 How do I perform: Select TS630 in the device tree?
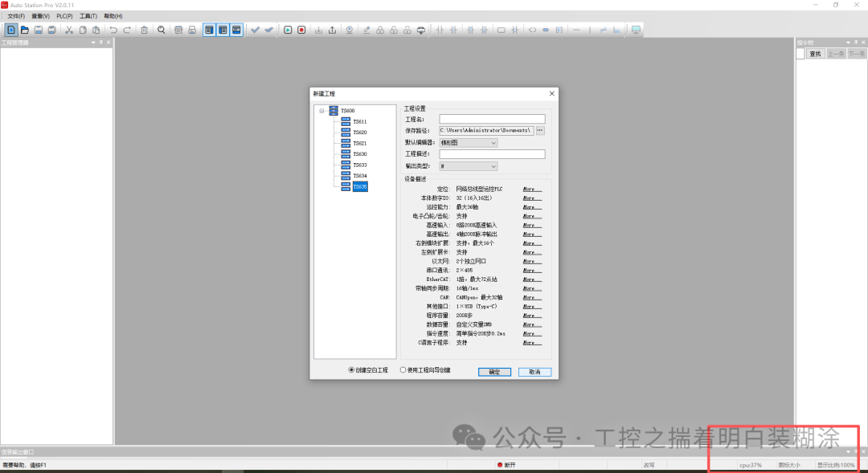click(x=360, y=154)
